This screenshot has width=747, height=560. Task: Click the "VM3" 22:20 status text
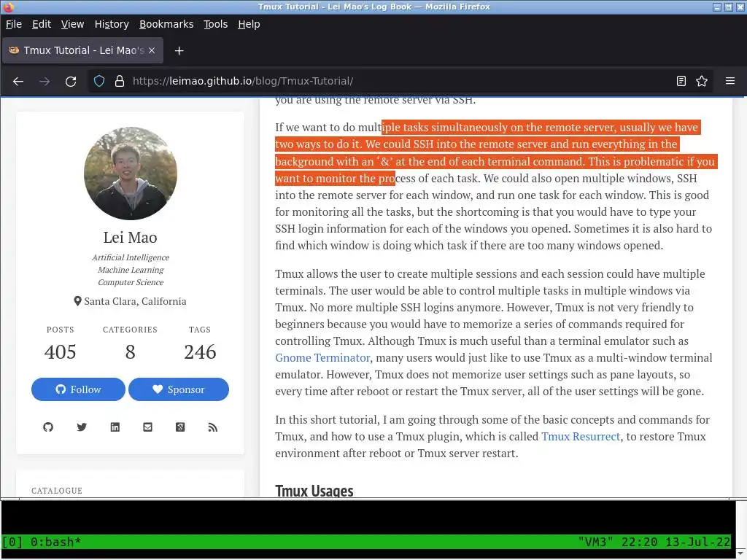coord(654,542)
